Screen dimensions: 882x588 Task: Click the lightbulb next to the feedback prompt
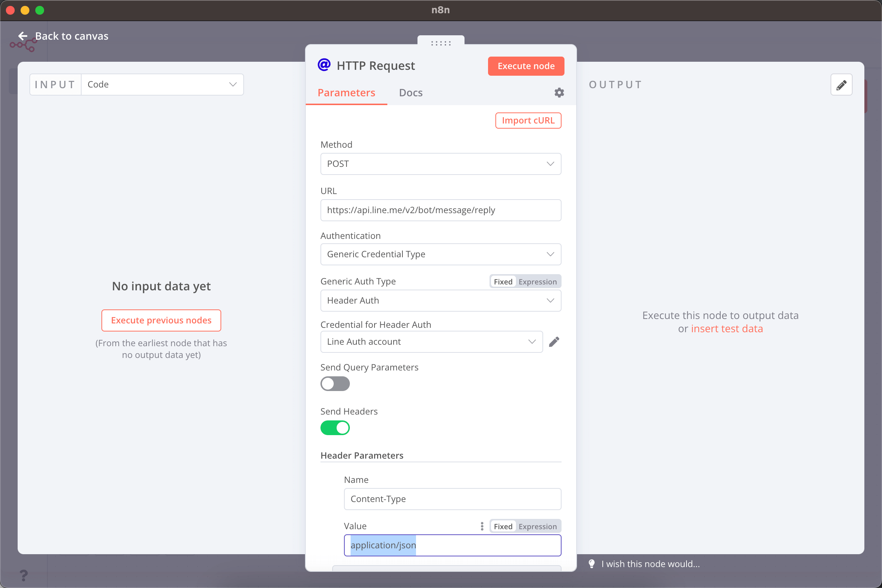tap(592, 564)
